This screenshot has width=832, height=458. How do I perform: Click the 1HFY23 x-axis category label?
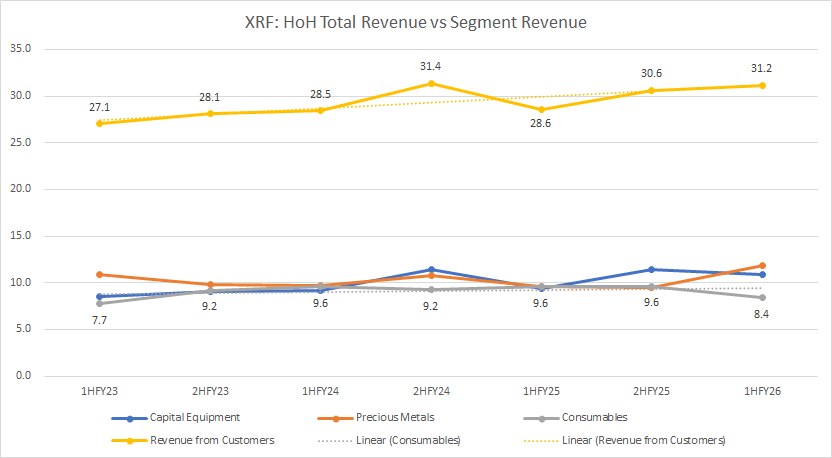tap(98, 395)
